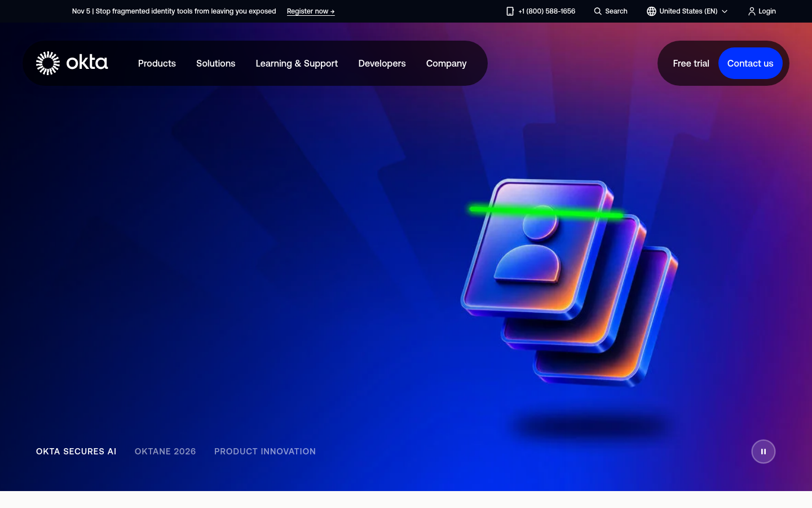The width and height of the screenshot is (812, 508).
Task: Open Learning & Support menu
Action: click(x=297, y=63)
